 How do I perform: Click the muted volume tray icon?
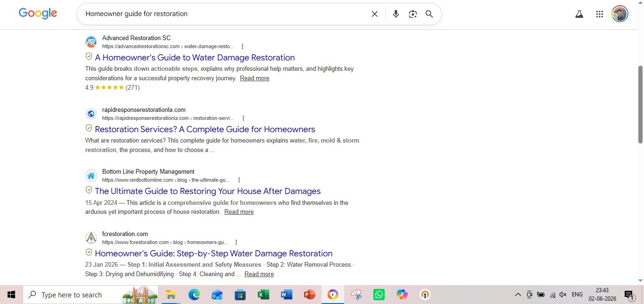[563, 295]
